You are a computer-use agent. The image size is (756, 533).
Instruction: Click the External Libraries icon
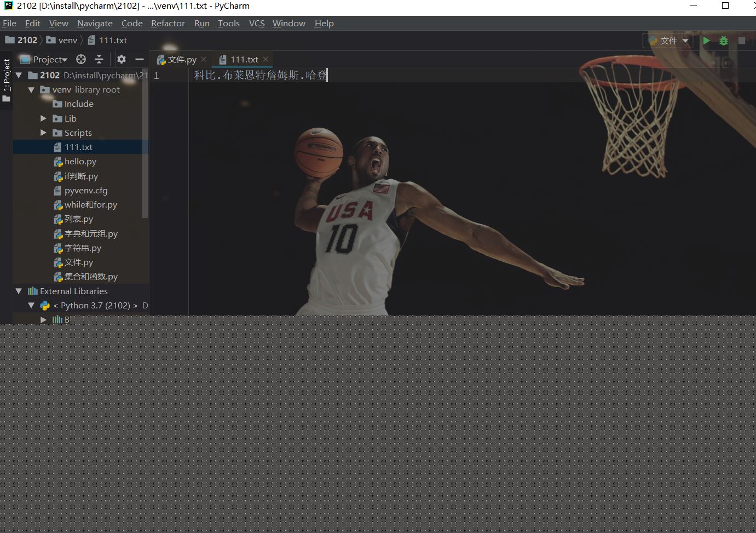pyautogui.click(x=33, y=291)
